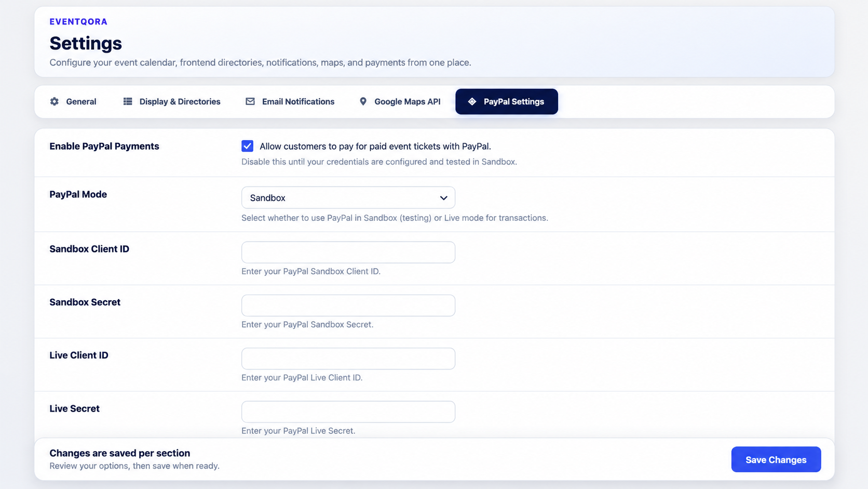Click 'Enter your PayPal Live Secret.' hint
This screenshot has height=489, width=868.
coord(299,431)
